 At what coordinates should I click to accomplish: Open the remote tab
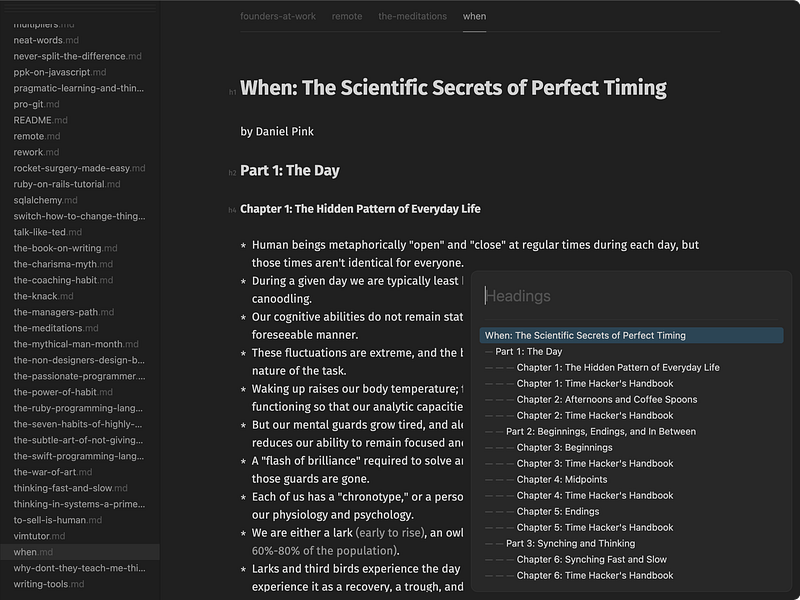click(x=347, y=16)
